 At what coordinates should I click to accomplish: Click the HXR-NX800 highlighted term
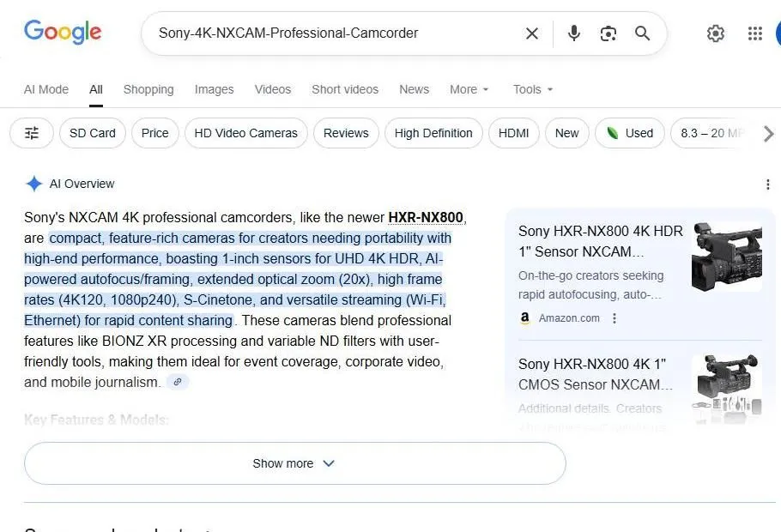pos(426,217)
